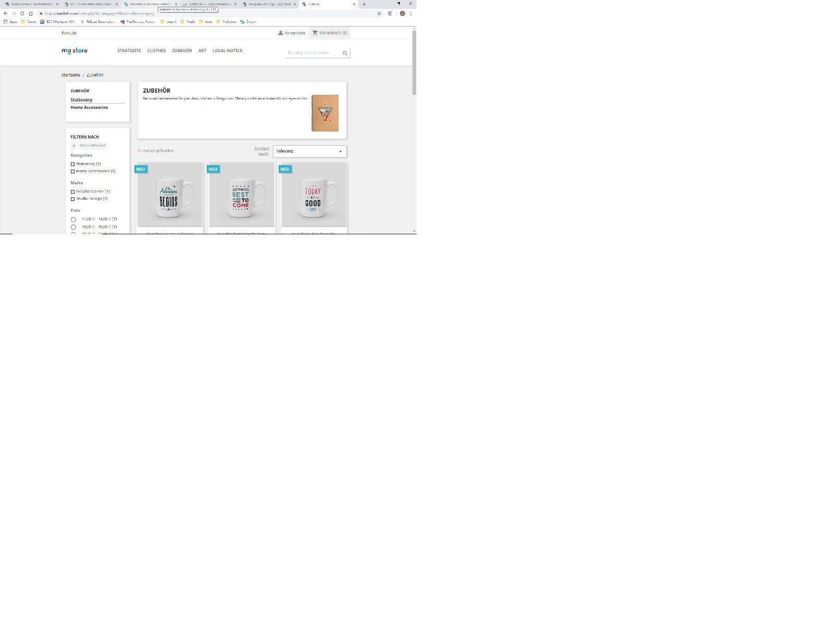Image resolution: width=840 pixels, height=630 pixels.
Task: Select the 18,00 € - 20,00 € price option
Action: pos(73,227)
